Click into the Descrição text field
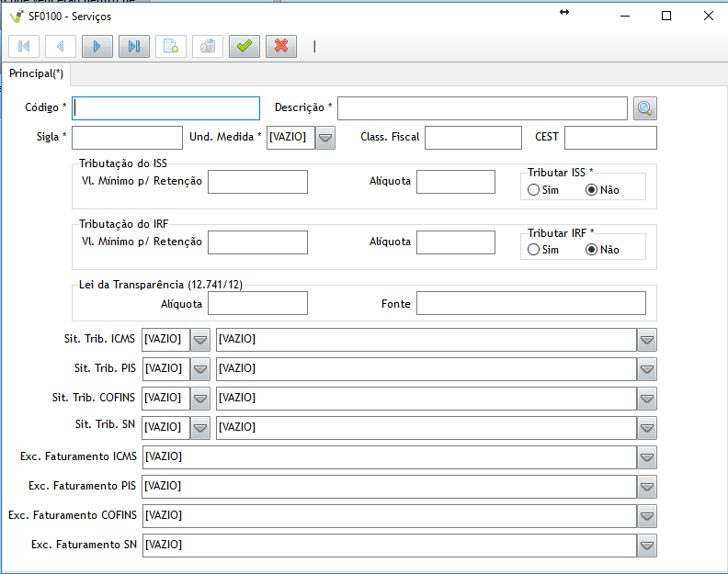 (483, 108)
